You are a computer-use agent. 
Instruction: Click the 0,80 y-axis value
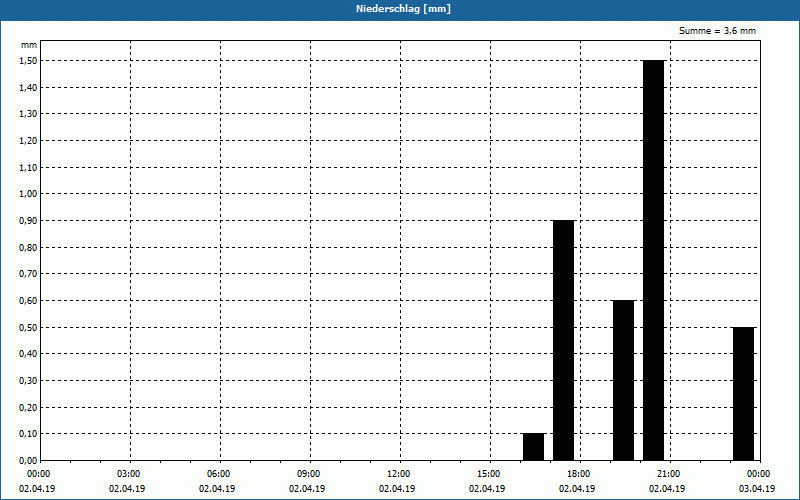(x=28, y=247)
